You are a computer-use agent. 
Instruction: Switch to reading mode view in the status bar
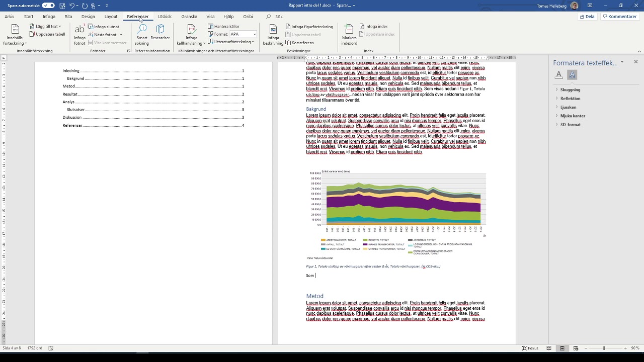point(549,348)
